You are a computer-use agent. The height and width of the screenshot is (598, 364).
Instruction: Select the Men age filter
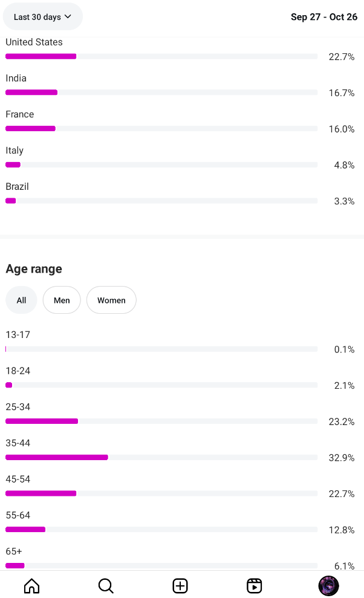(x=62, y=300)
